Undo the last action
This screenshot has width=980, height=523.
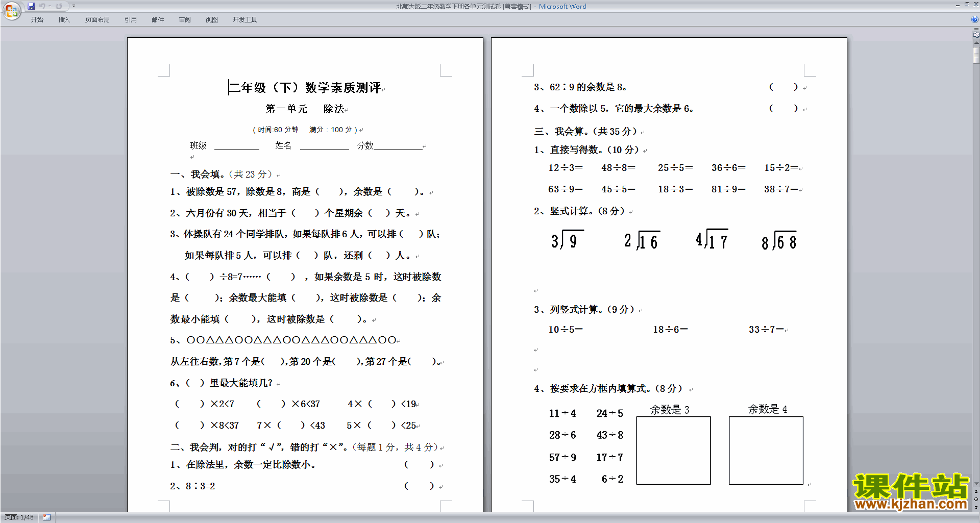point(42,6)
